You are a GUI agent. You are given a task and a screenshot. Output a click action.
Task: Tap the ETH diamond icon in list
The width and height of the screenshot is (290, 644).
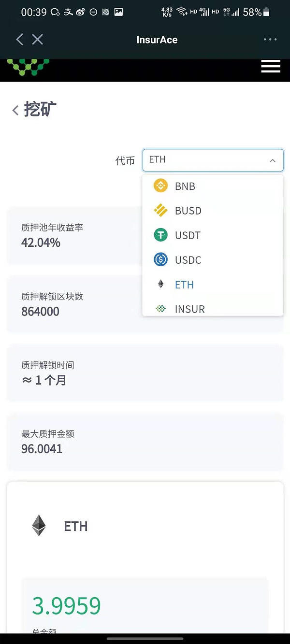pyautogui.click(x=160, y=285)
